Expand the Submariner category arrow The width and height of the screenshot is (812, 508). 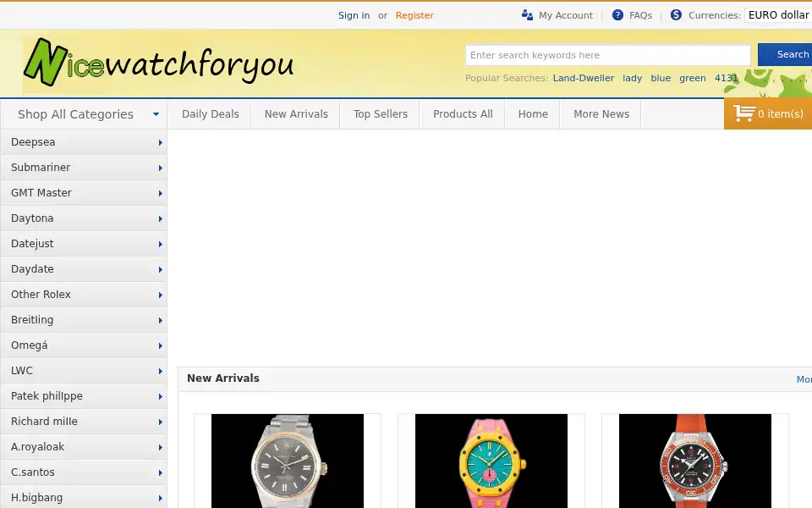click(161, 168)
